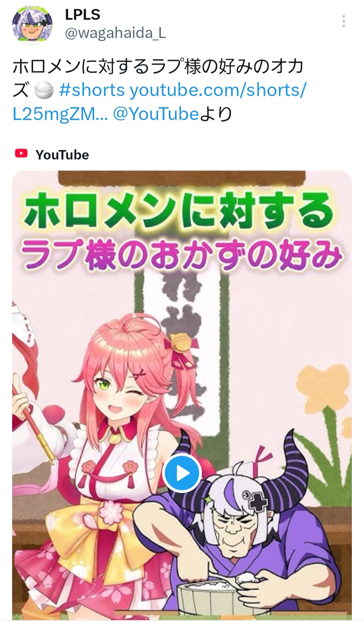This screenshot has height=629, width=364.
Task: Tap the YouTube source label above the card
Action: click(62, 155)
